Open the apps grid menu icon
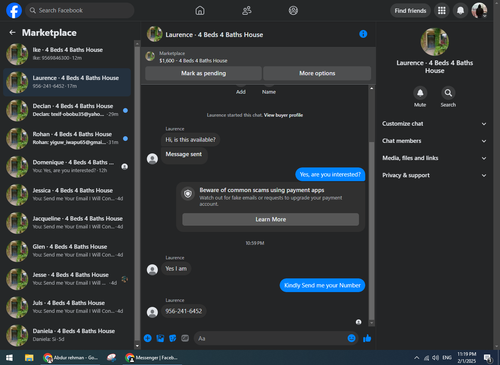The image size is (500, 365). pyautogui.click(x=442, y=11)
